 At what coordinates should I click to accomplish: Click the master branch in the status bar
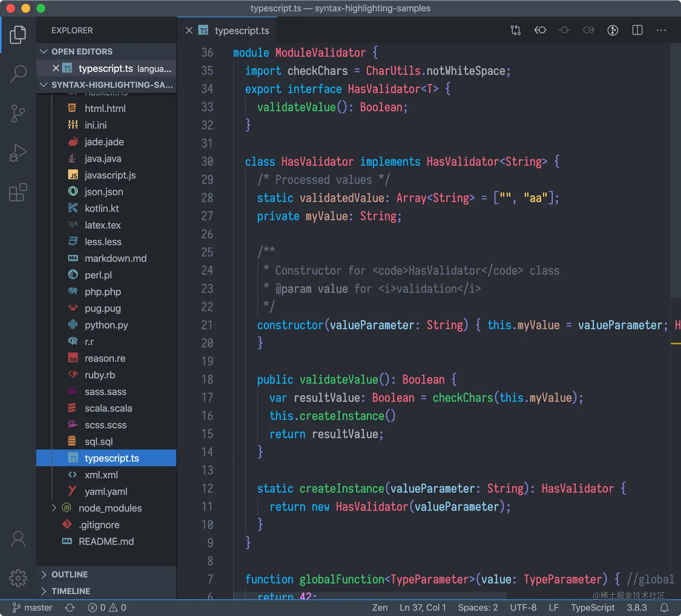[x=32, y=607]
